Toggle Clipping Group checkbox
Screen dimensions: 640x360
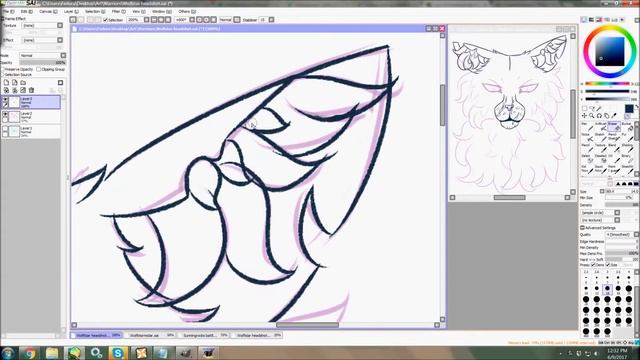[x=39, y=69]
